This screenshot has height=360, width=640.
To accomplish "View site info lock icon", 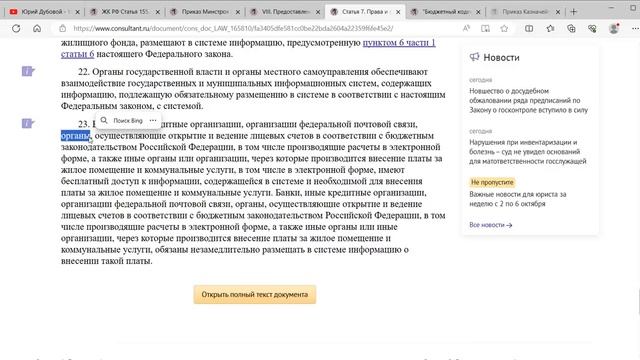I will pyautogui.click(x=62, y=29).
